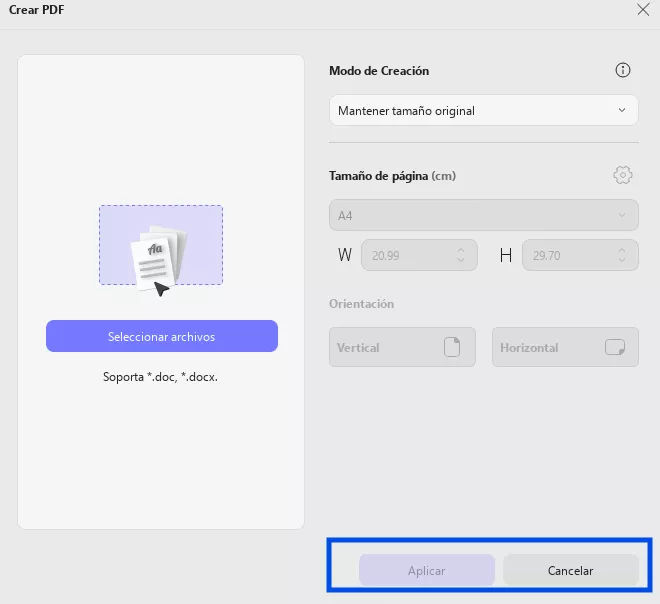This screenshot has height=604, width=660.
Task: Click the portrait page icon in Vertical
Action: click(x=452, y=347)
